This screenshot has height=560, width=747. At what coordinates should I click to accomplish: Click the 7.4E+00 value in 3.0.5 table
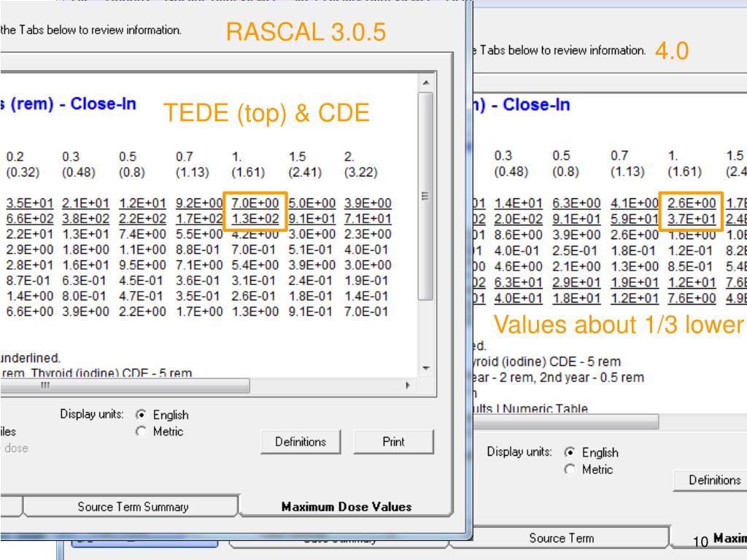pos(142,234)
